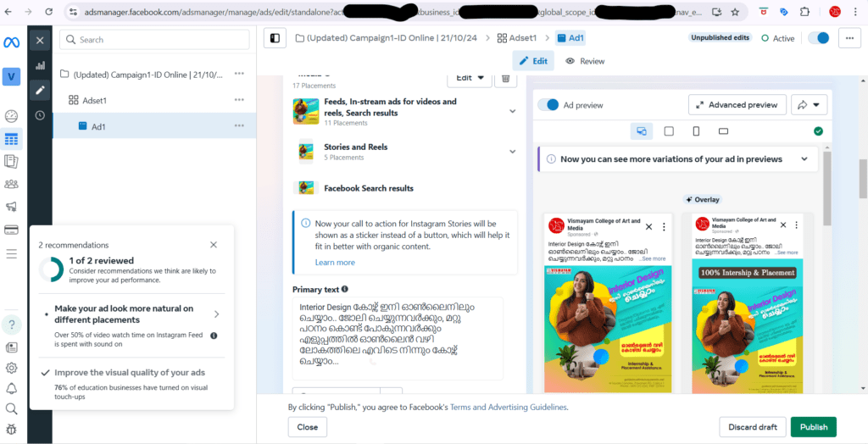The height and width of the screenshot is (444, 868).
Task: Select the square tablet preview icon
Action: (669, 131)
